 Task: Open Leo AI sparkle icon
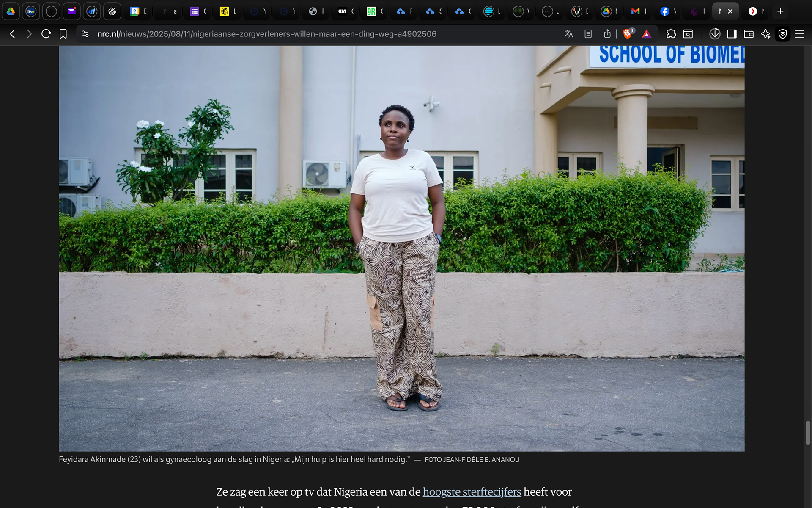[765, 34]
